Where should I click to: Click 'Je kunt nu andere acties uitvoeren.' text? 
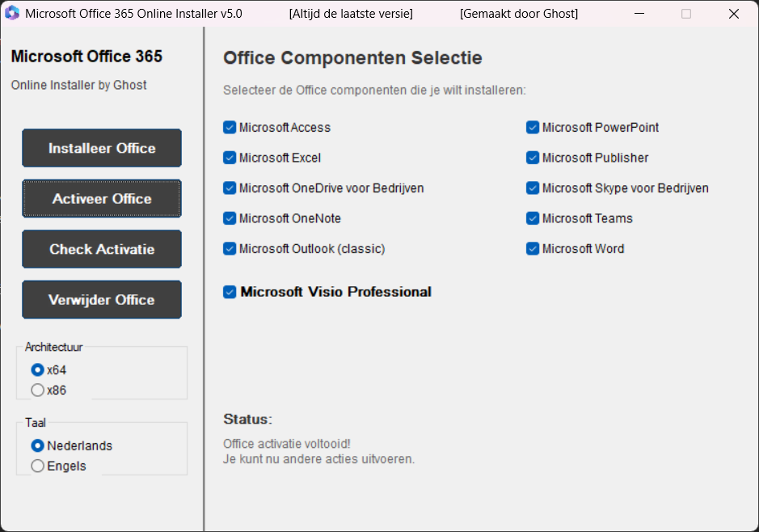[x=319, y=459]
